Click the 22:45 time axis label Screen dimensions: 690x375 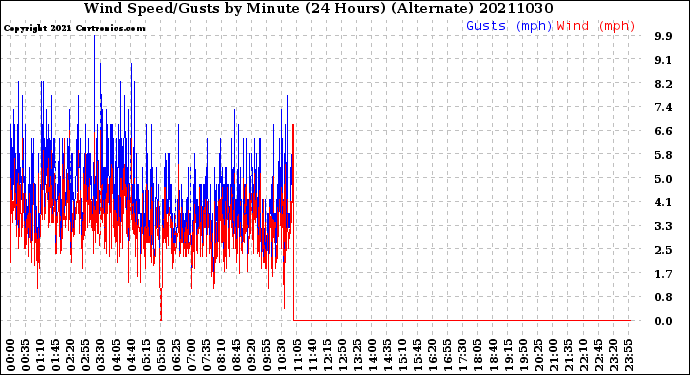tap(598, 355)
